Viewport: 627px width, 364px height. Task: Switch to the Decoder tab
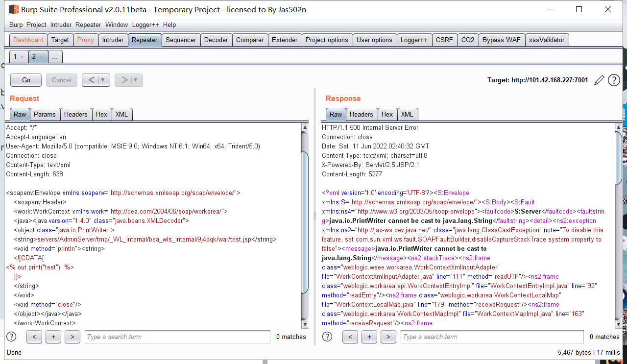216,40
